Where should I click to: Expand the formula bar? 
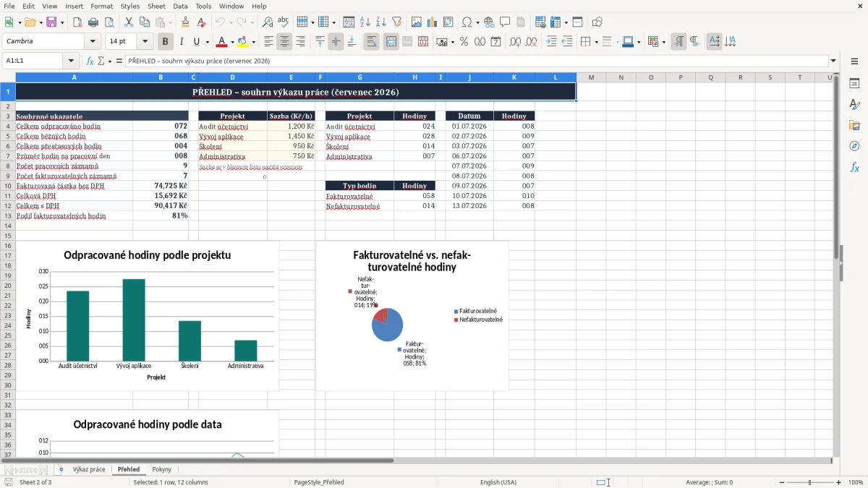click(833, 61)
